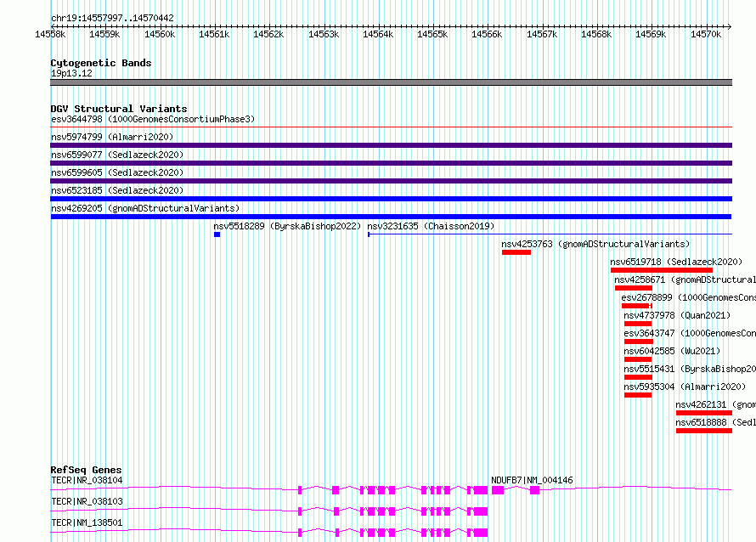Image resolution: width=756 pixels, height=542 pixels.
Task: Select the 14565k position on the ruler
Action: click(x=432, y=34)
